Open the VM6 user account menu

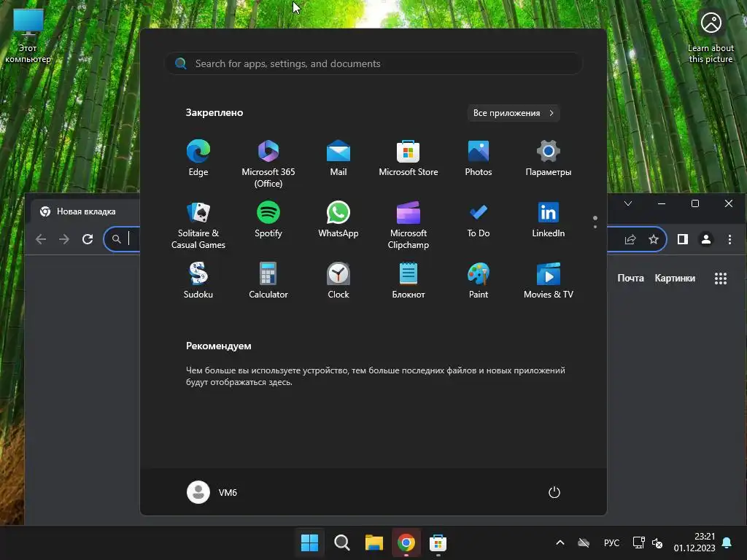[212, 492]
